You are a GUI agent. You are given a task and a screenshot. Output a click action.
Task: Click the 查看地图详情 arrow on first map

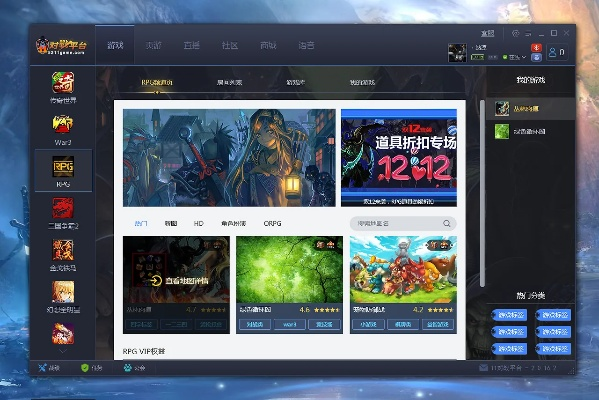pos(156,281)
